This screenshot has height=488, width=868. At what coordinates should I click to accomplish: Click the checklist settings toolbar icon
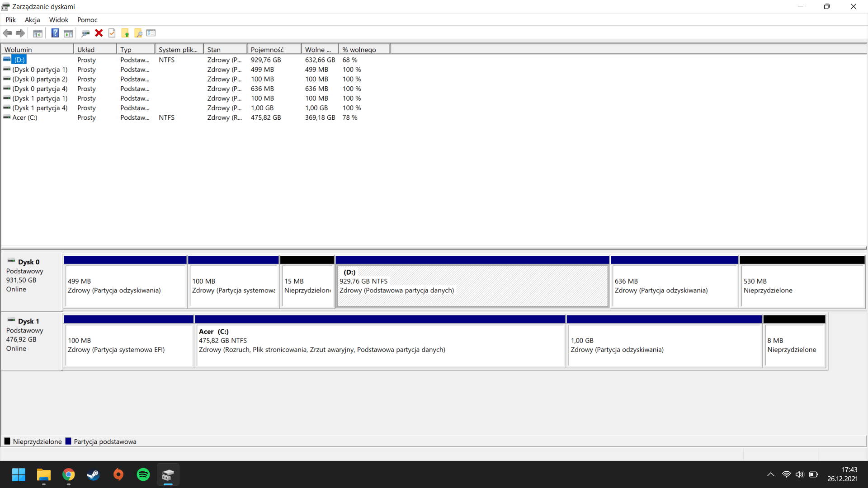click(151, 33)
